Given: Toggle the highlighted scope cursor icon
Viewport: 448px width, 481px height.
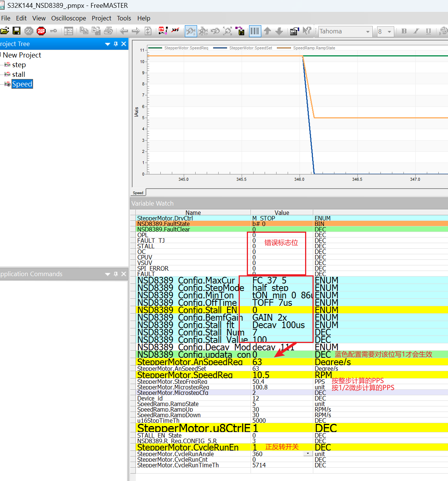Looking at the screenshot, I should pyautogui.click(x=191, y=31).
